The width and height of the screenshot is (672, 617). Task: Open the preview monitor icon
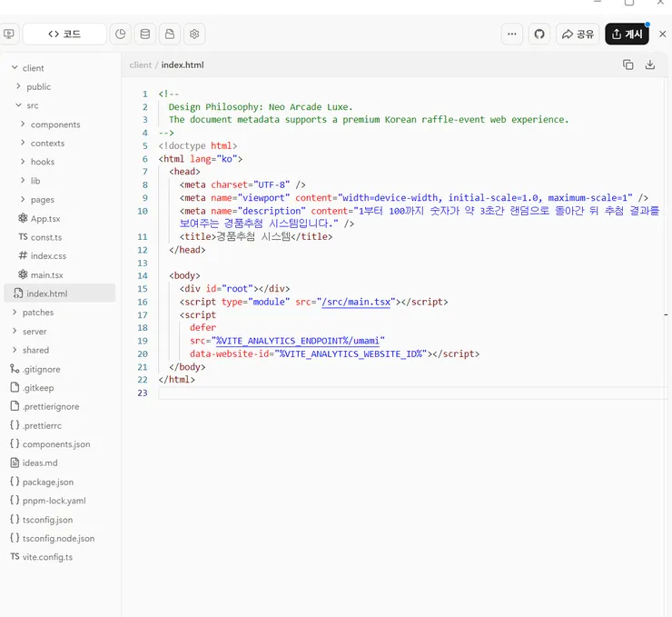tap(8, 34)
